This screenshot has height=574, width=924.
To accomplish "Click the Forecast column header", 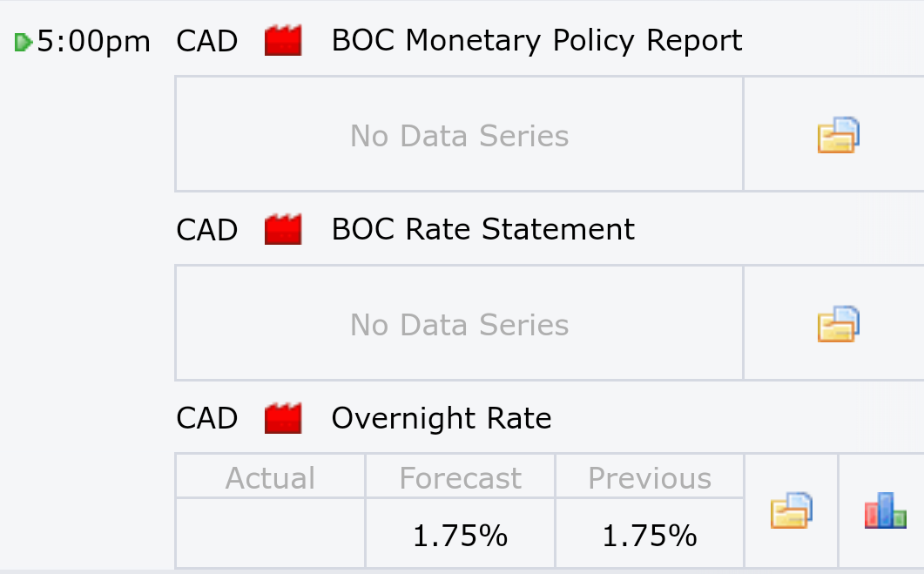I will point(460,478).
